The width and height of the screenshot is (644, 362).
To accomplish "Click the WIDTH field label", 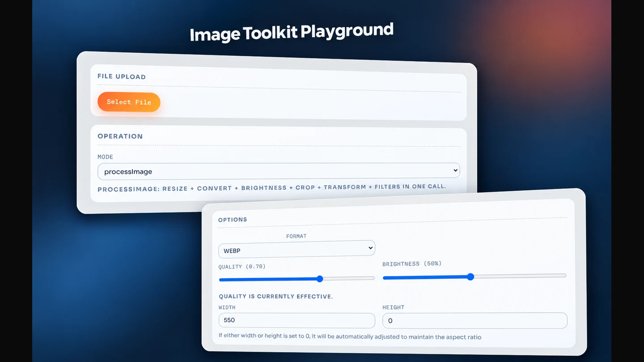I will point(227,307).
